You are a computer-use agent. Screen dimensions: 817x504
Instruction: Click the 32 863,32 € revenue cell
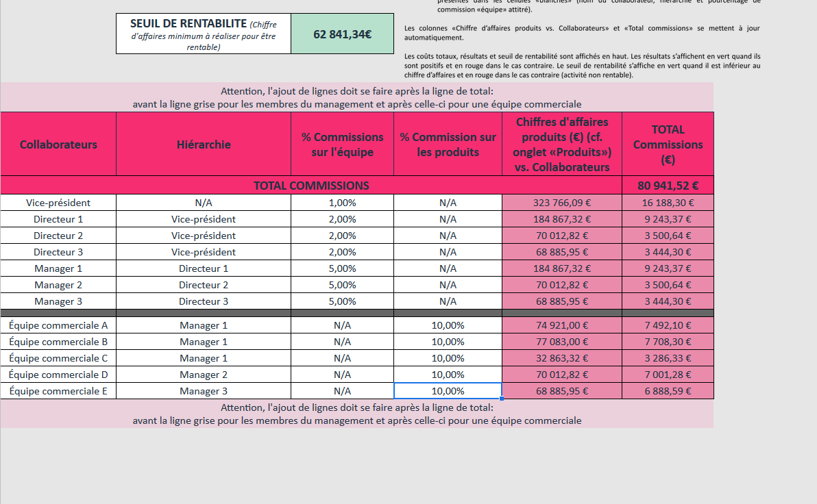click(562, 358)
